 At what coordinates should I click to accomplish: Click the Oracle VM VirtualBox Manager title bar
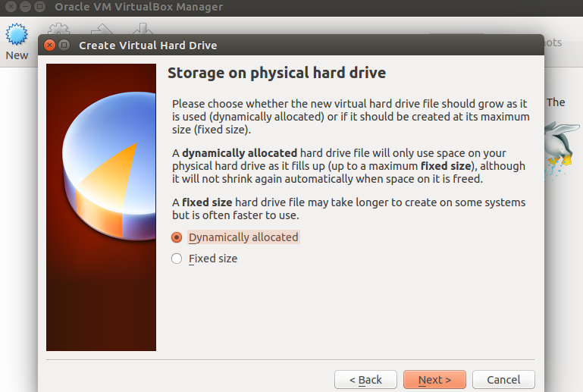pyautogui.click(x=291, y=7)
